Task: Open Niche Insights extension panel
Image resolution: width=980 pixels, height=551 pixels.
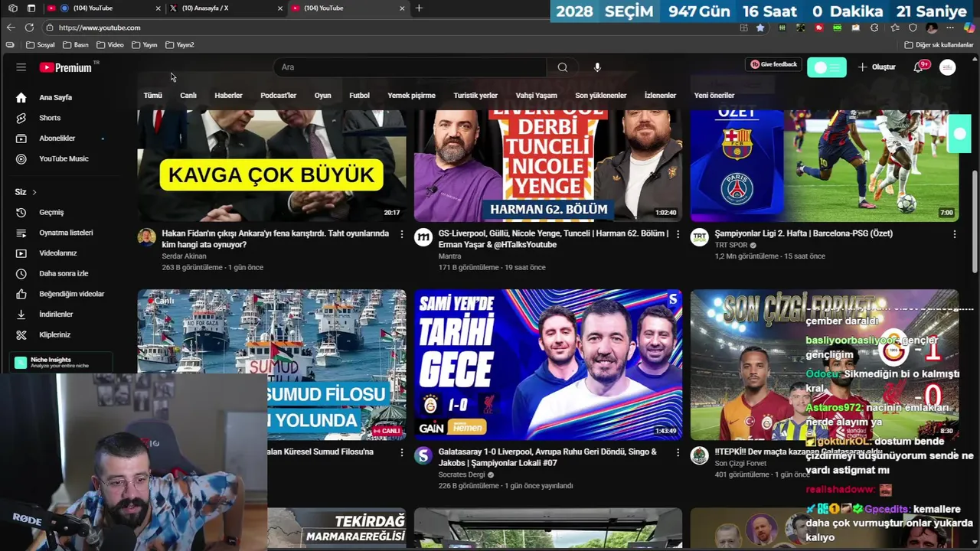Action: click(60, 362)
